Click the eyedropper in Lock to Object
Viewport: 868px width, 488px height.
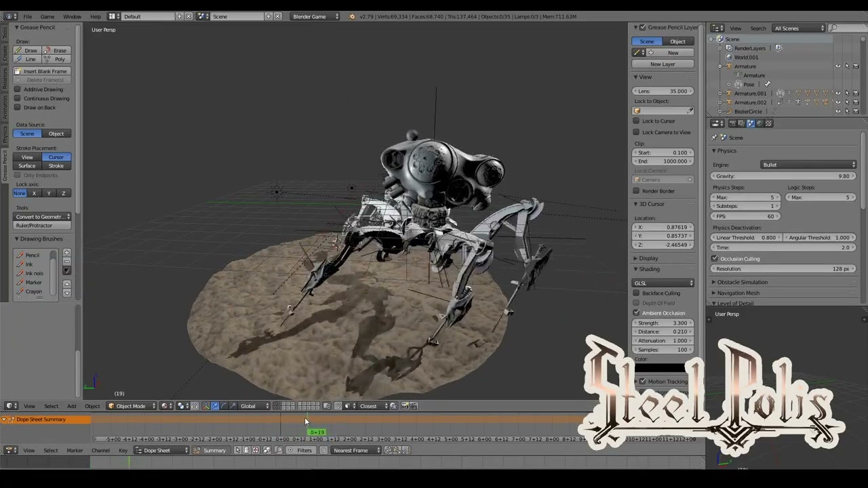click(690, 110)
